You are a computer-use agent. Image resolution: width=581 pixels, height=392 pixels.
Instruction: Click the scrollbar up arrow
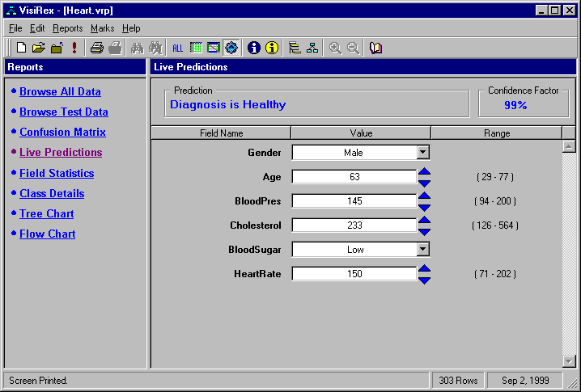pyautogui.click(x=569, y=146)
